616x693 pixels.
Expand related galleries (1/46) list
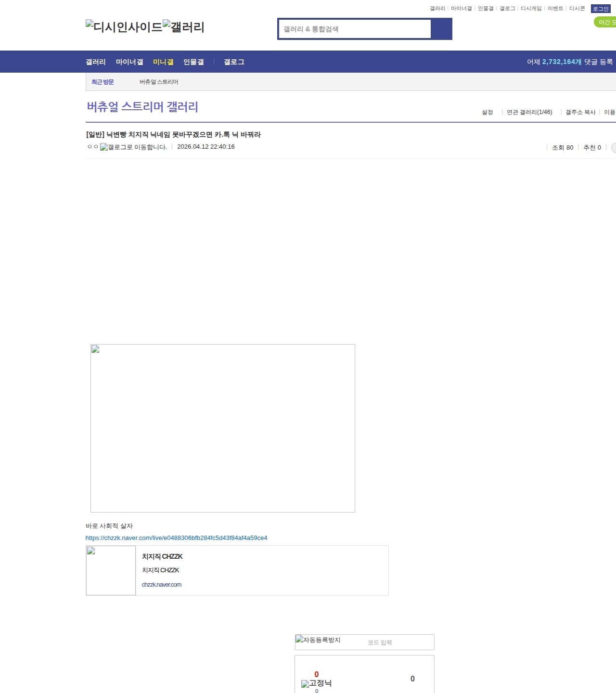coord(529,112)
